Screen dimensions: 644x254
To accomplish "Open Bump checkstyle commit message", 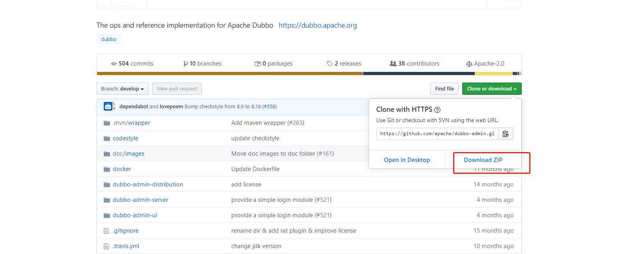I will click(x=222, y=107).
